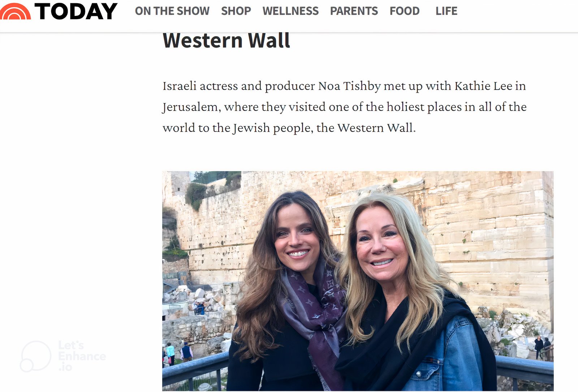578x392 pixels.
Task: Open the WELLNESS section
Action: point(290,11)
